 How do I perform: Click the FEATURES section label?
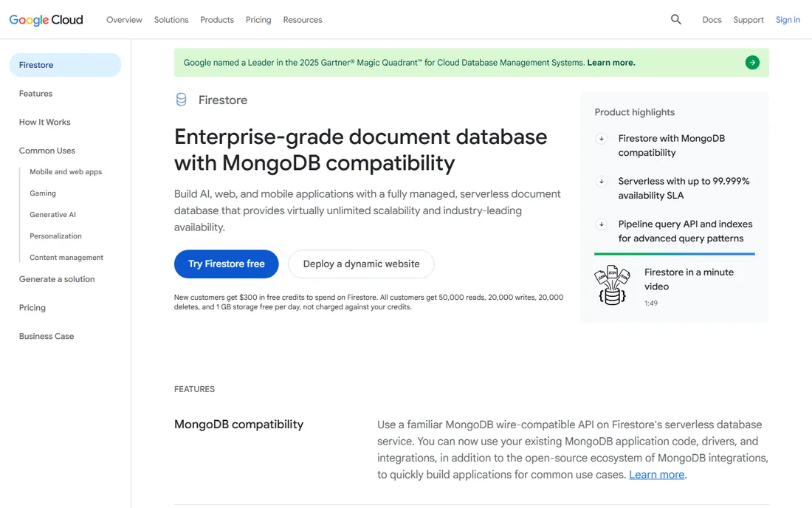pos(194,389)
